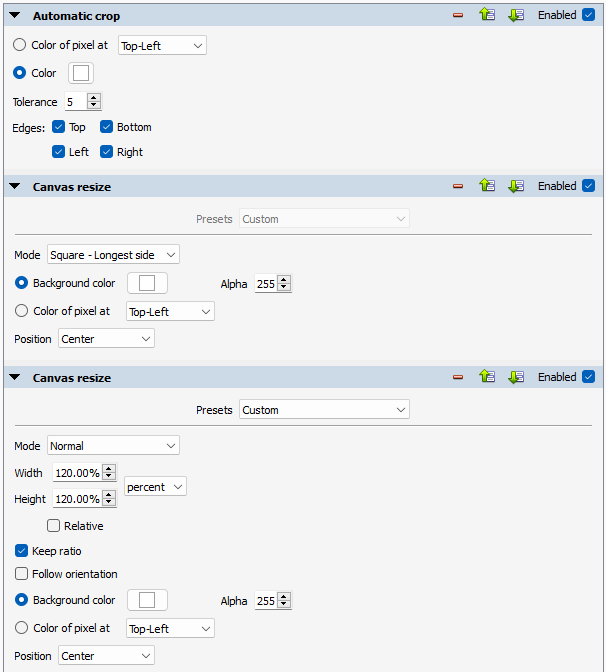
Task: Open Presets dropdown in second Canvas resize
Action: coord(324,410)
